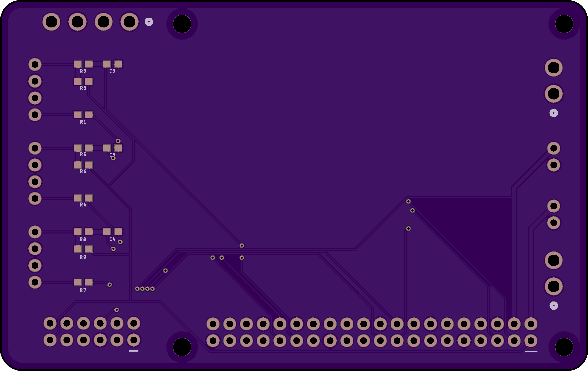
Task: Click the via right of the R7 pads
Action: [x=110, y=285]
